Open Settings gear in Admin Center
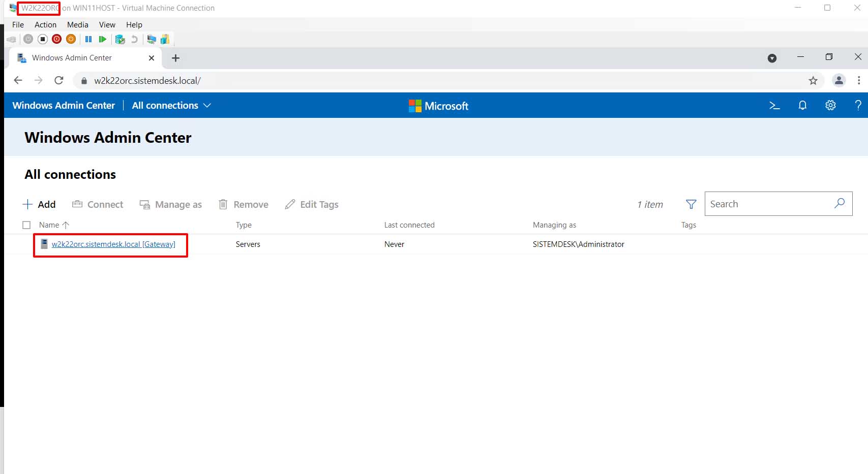 point(830,105)
